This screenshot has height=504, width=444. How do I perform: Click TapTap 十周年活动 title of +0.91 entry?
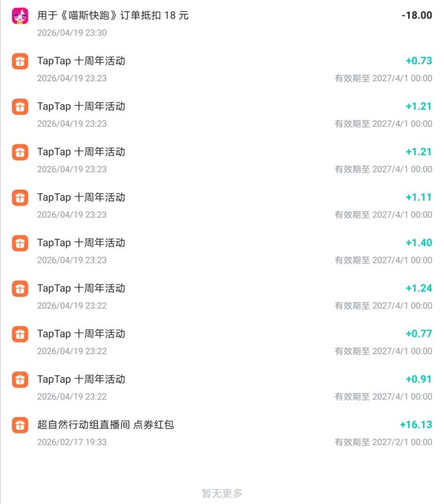tap(81, 379)
